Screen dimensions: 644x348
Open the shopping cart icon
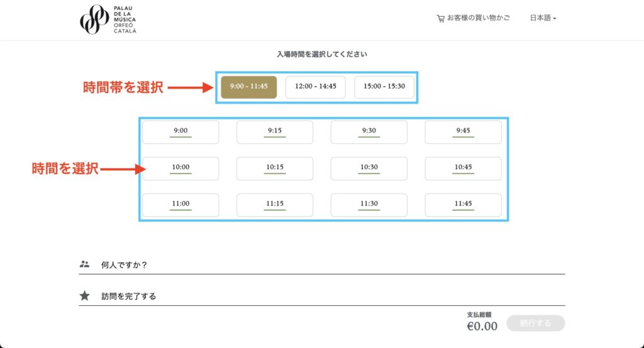click(x=441, y=19)
